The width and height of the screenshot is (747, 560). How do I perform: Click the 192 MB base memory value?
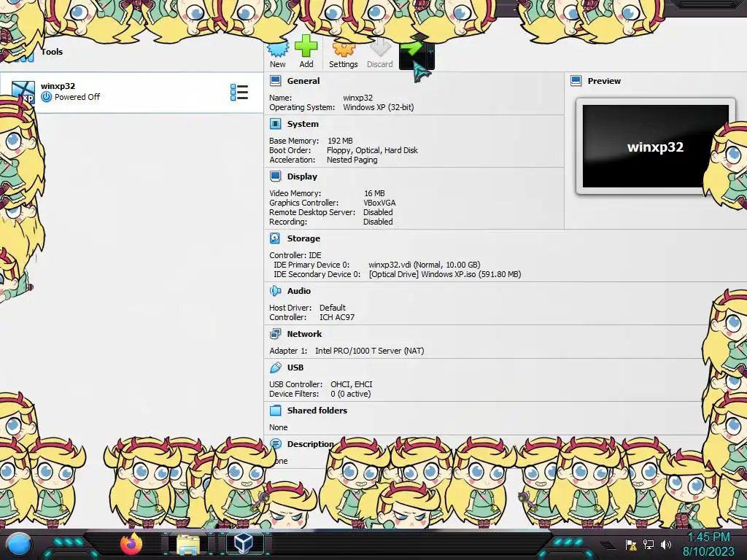coord(340,141)
